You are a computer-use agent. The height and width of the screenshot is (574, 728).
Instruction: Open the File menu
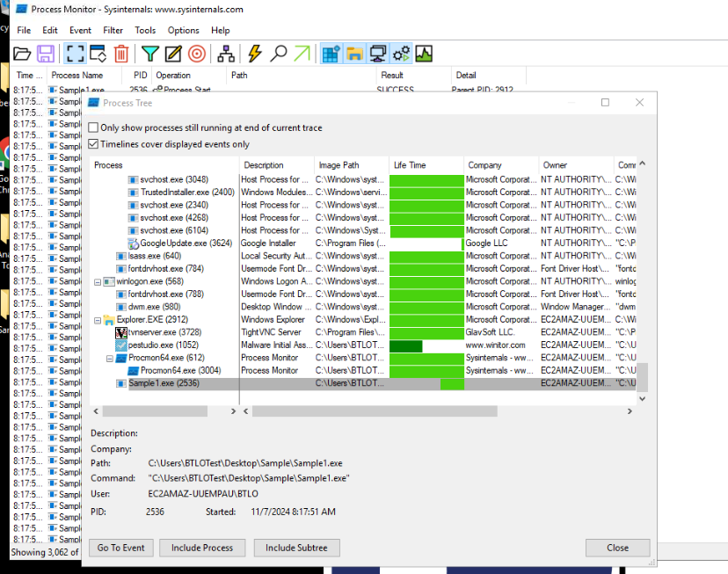pyautogui.click(x=24, y=30)
